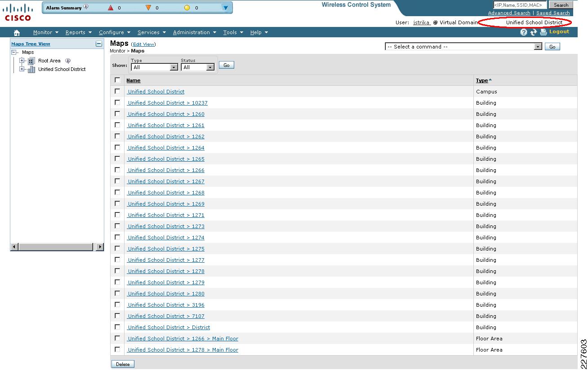Open the Unified School District > 7107 map

coord(166,316)
